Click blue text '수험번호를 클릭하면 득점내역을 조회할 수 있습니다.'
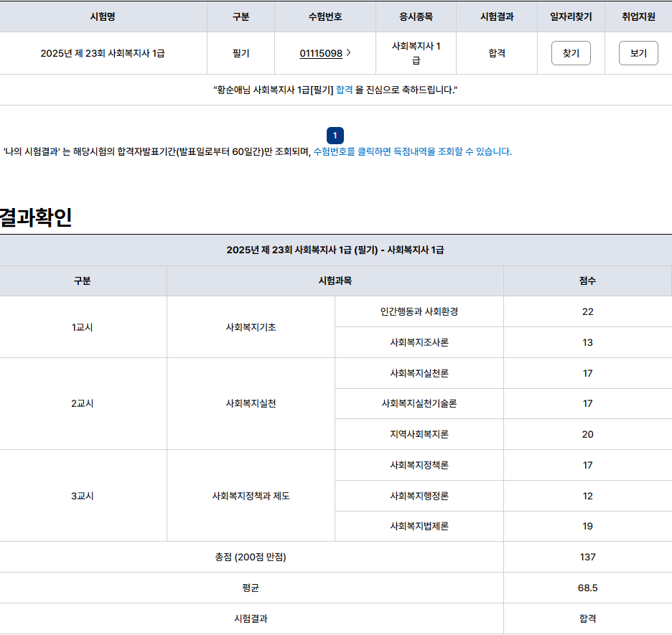The width and height of the screenshot is (672, 635). tap(413, 151)
